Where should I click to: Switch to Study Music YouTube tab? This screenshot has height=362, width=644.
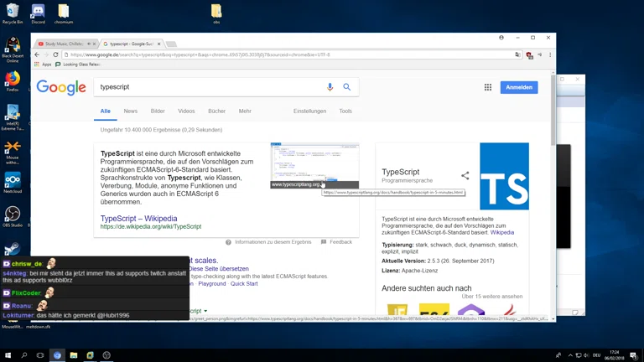[65, 44]
